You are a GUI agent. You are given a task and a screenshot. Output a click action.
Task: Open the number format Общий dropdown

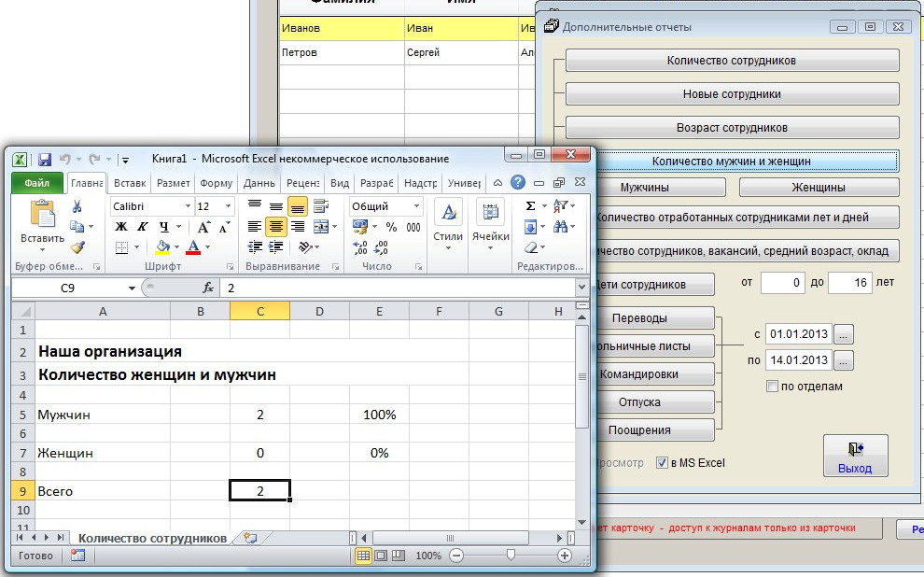416,206
